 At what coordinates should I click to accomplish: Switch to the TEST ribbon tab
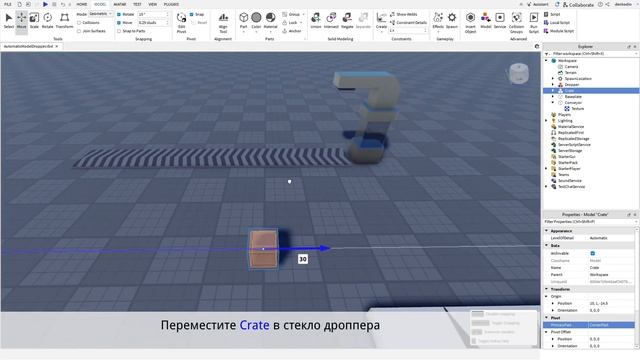coord(137,4)
